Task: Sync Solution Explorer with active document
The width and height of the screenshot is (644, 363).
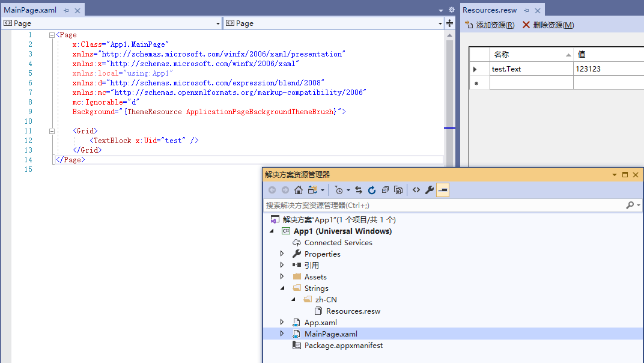Action: 359,190
